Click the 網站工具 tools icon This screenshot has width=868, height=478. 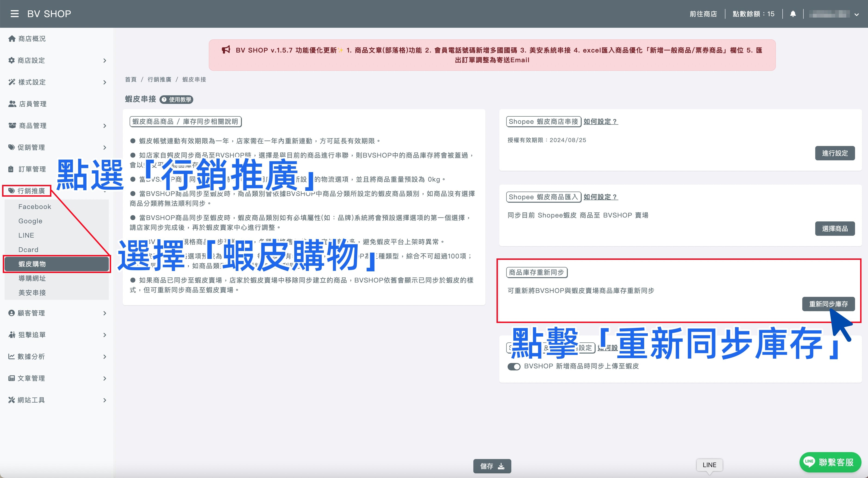(11, 400)
